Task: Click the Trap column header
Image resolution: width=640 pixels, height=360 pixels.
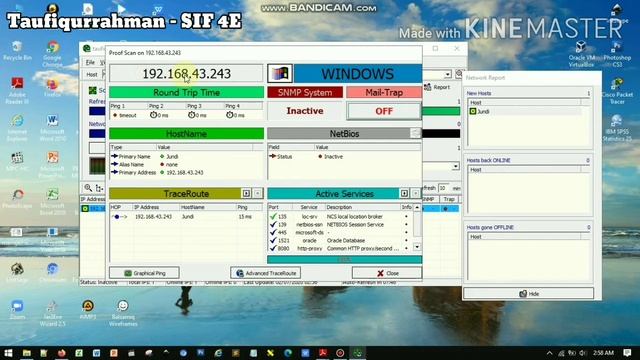Action: [449, 199]
